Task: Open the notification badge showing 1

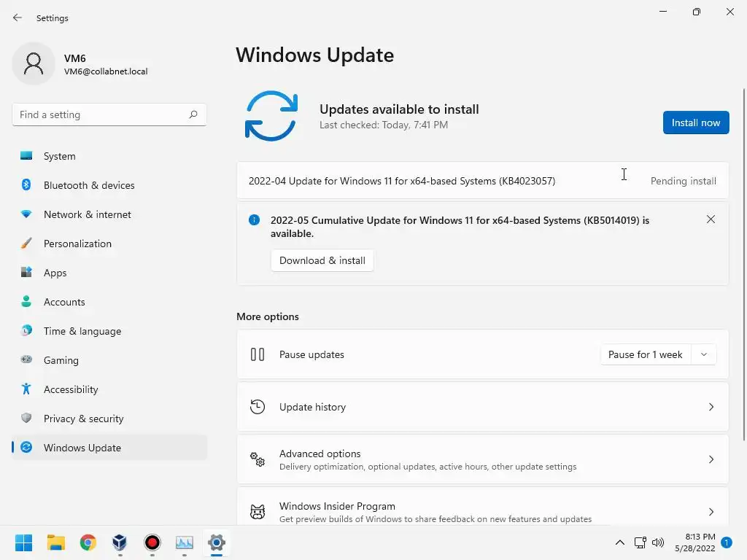Action: [x=727, y=542]
